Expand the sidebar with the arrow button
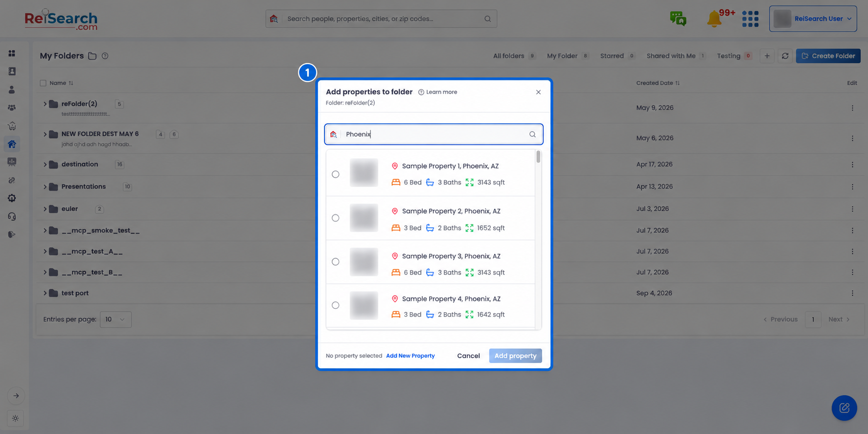Screen dimensions: 868x434 (16, 396)
